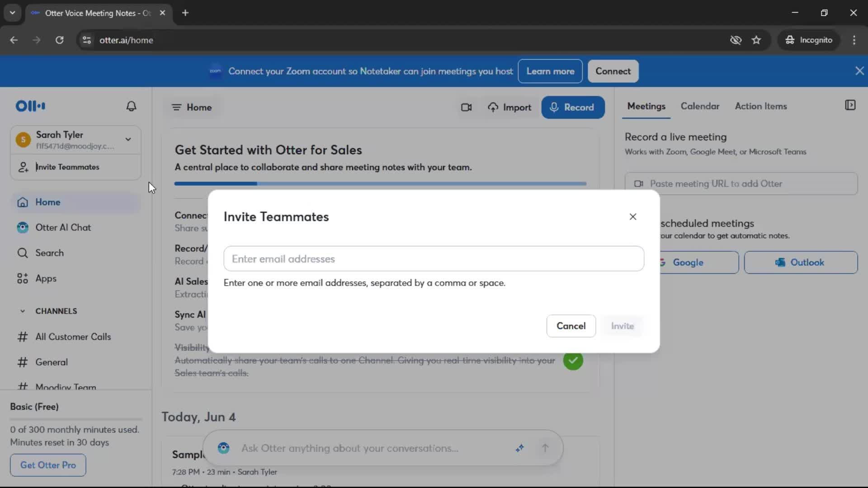Viewport: 868px width, 488px height.
Task: Open a new browser tab
Action: tap(185, 13)
